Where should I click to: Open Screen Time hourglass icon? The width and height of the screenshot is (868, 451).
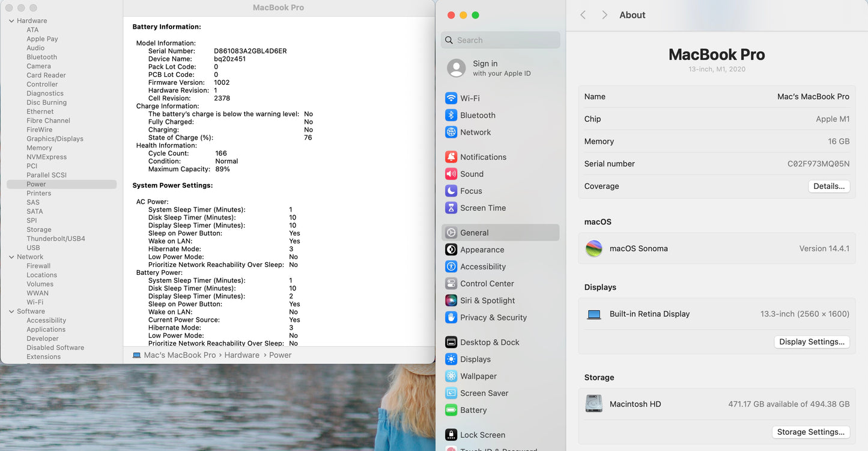point(451,208)
